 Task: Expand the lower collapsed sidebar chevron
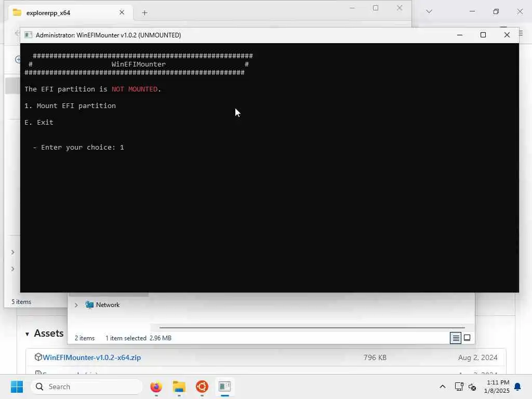click(x=13, y=269)
